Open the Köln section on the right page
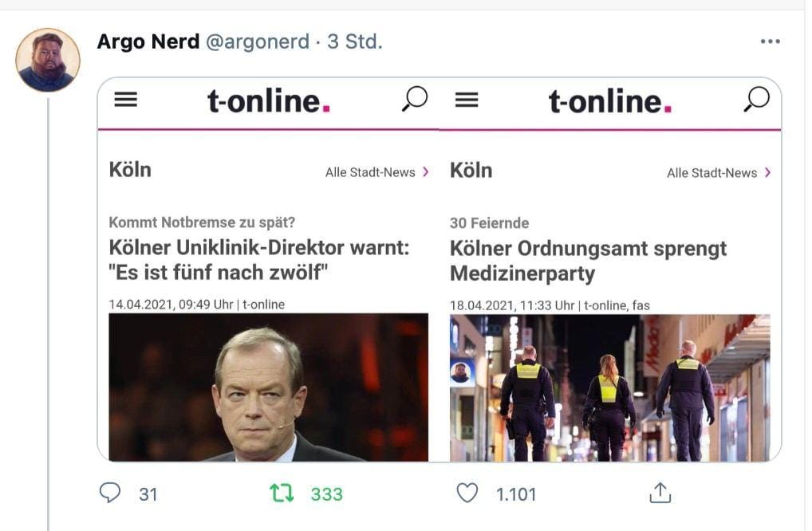This screenshot has height=531, width=812. [471, 170]
